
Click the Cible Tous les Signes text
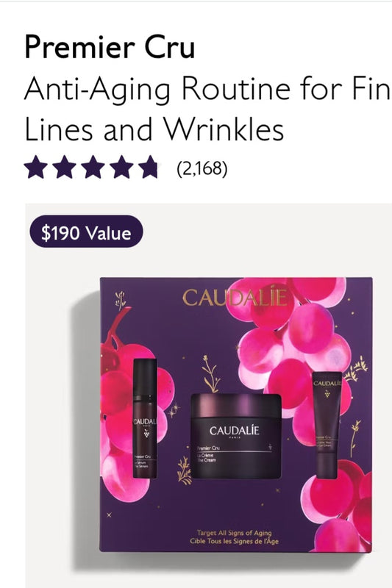click(x=235, y=541)
